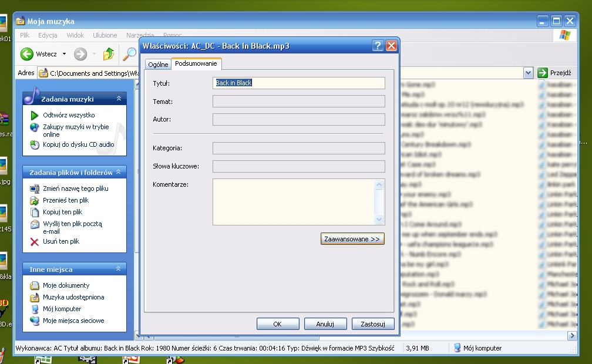The image size is (592, 364).
Task: Click the Autor text field
Action: coord(298,119)
